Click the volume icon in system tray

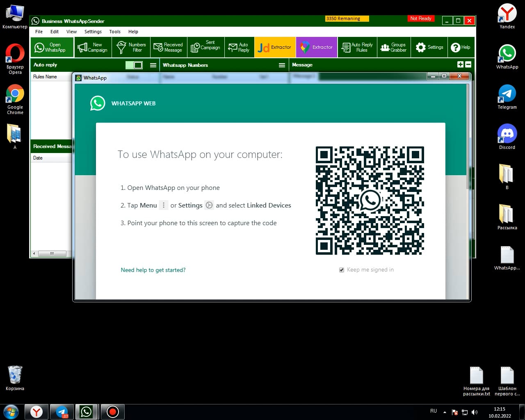click(475, 412)
